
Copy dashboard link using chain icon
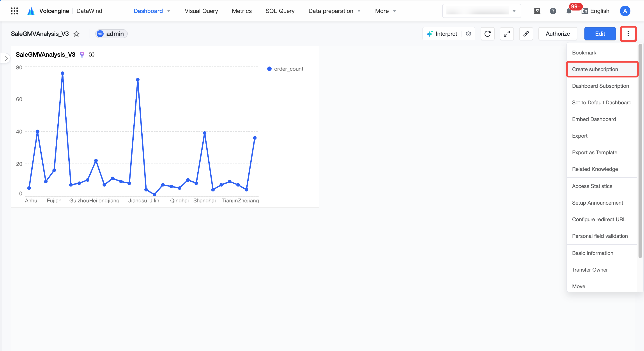click(x=526, y=34)
